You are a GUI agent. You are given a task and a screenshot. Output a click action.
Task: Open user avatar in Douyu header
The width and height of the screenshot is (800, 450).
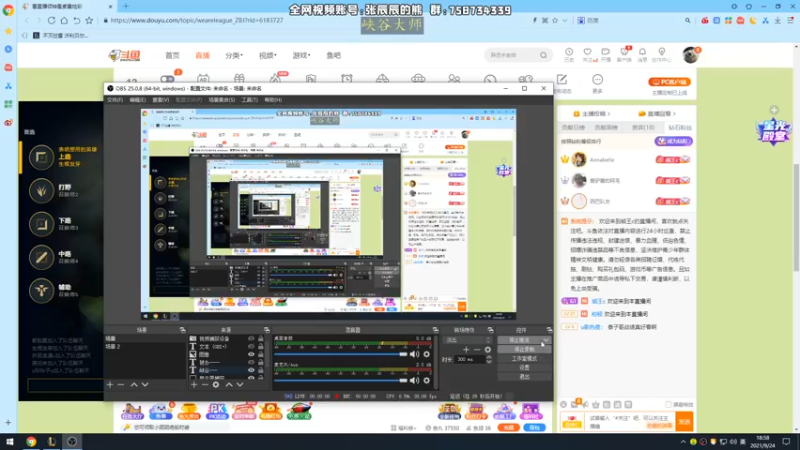(x=690, y=55)
